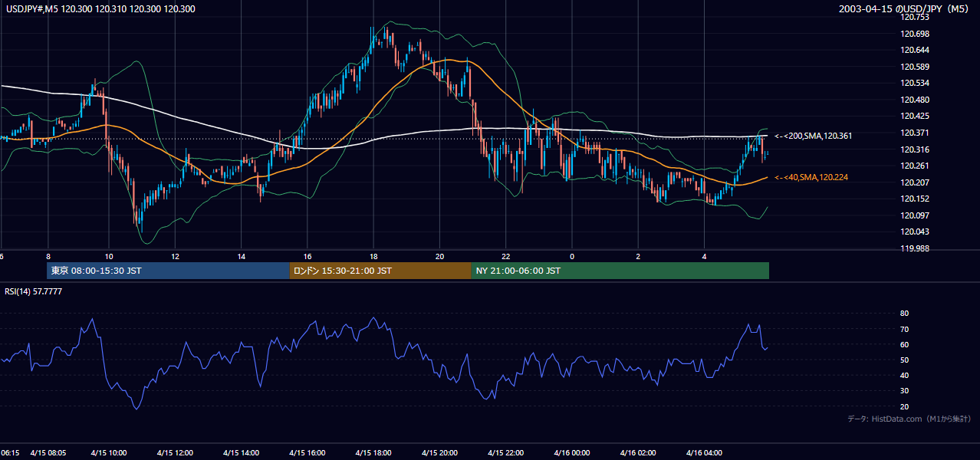Select the NY 21:00-06:00 JST session bar
The width and height of the screenshot is (980, 460).
[x=620, y=271]
